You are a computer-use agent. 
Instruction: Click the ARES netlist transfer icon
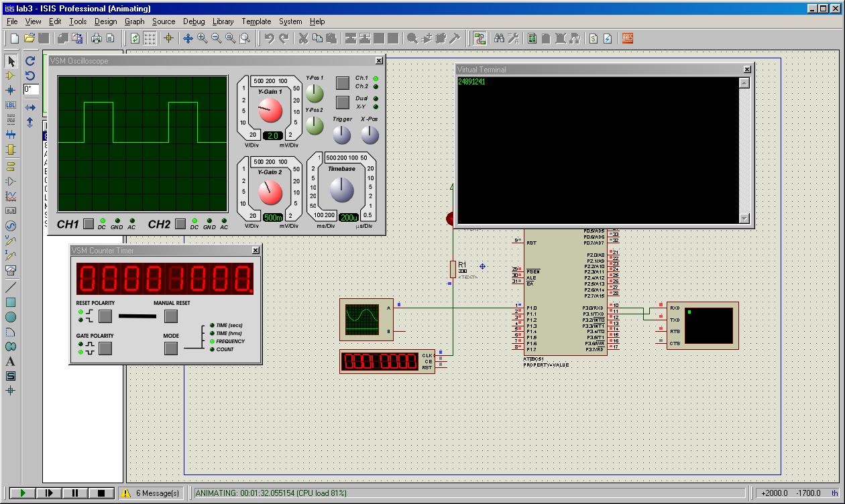point(628,38)
